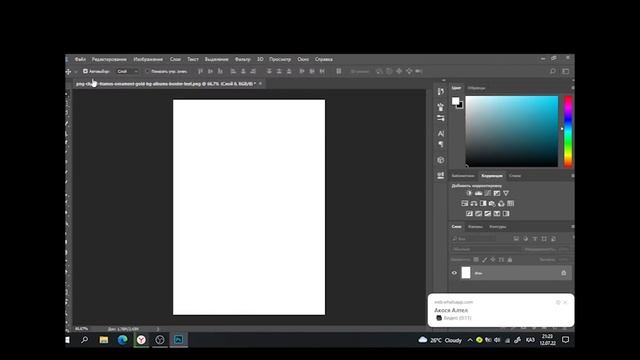The image size is (640, 360).
Task: Hide the Фон layer with eye icon
Action: (x=454, y=273)
